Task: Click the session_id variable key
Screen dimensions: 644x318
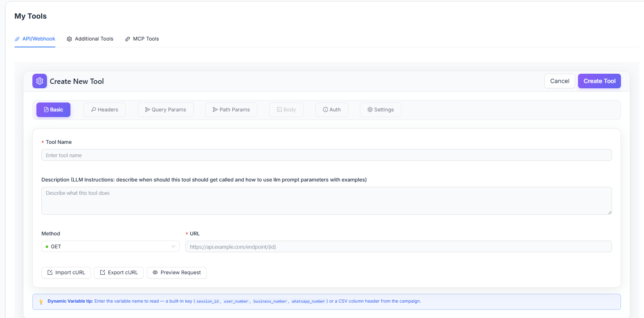Action: [208, 301]
